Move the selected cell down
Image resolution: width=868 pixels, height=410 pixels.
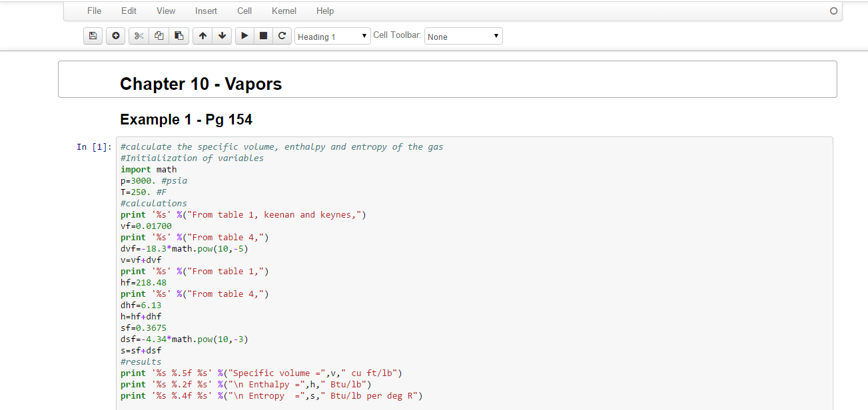coord(222,36)
